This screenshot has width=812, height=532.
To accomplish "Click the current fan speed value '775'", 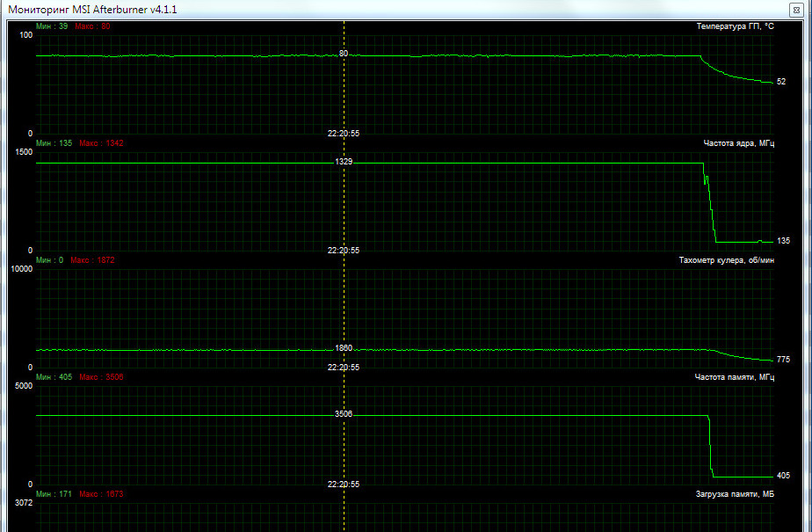I will (x=783, y=360).
